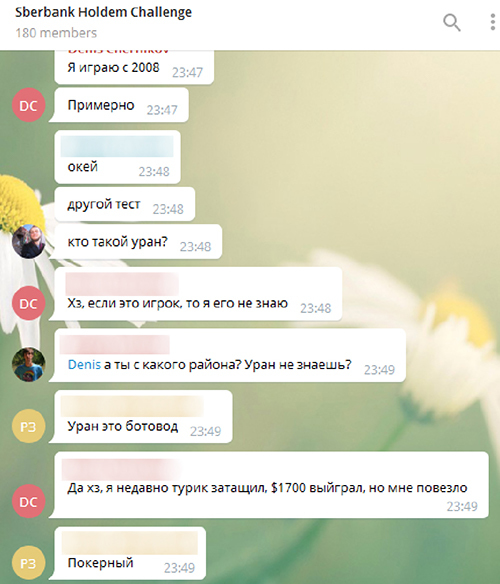Select the другой тест message bubble
This screenshot has width=500, height=584.
pos(125,204)
